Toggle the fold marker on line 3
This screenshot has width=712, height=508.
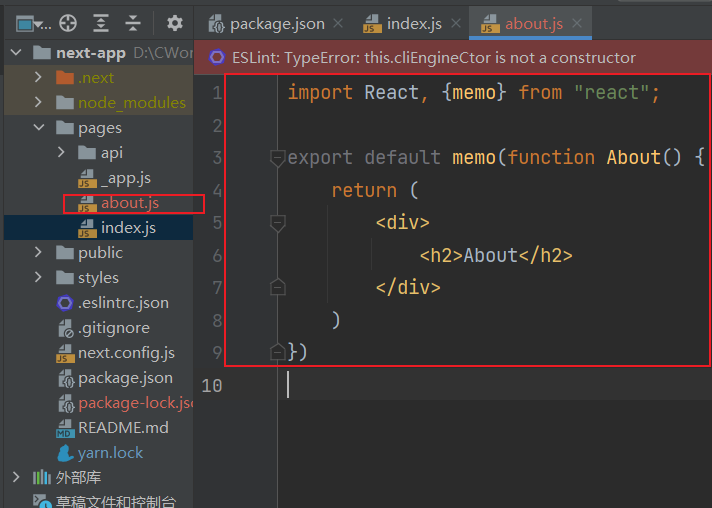point(277,158)
